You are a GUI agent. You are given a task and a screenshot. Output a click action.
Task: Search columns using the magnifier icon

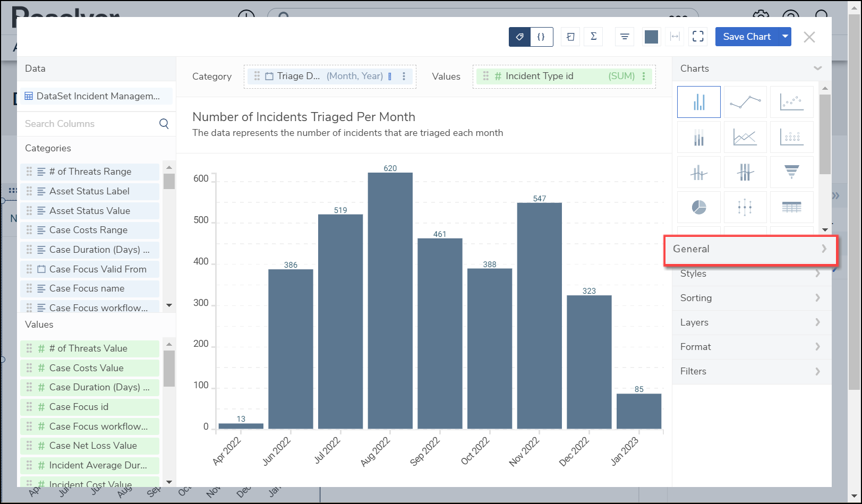tap(164, 124)
